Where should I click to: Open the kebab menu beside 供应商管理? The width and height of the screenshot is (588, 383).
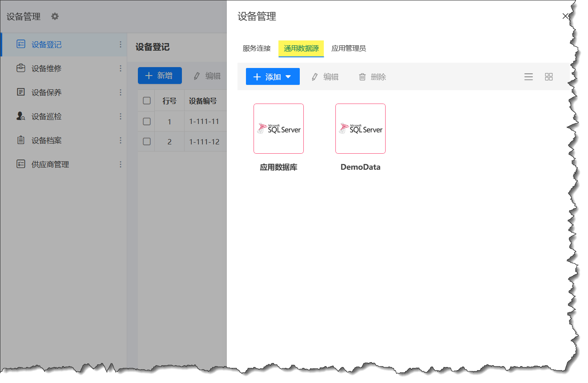click(x=121, y=164)
